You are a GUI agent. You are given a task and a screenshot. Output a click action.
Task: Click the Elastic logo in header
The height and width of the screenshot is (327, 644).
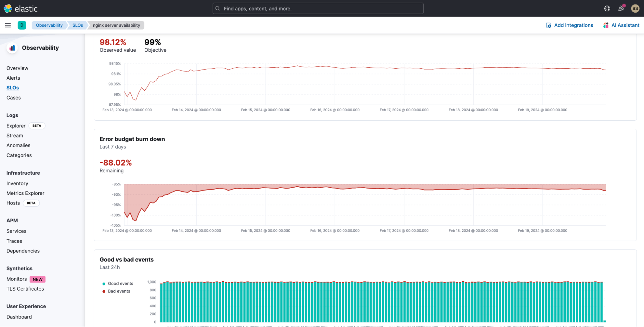(21, 8)
